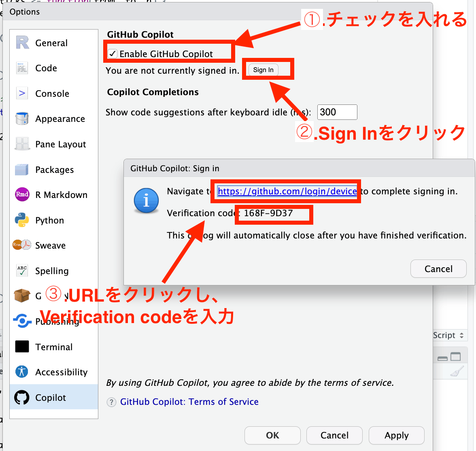The width and height of the screenshot is (476, 451).
Task: Minimize the pane in background RStudio window
Action: pos(442,358)
